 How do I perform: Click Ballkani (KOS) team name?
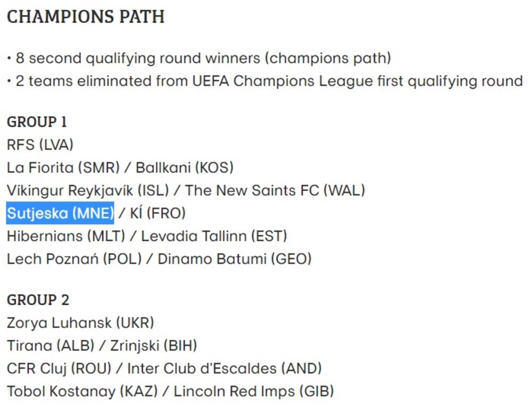click(185, 168)
